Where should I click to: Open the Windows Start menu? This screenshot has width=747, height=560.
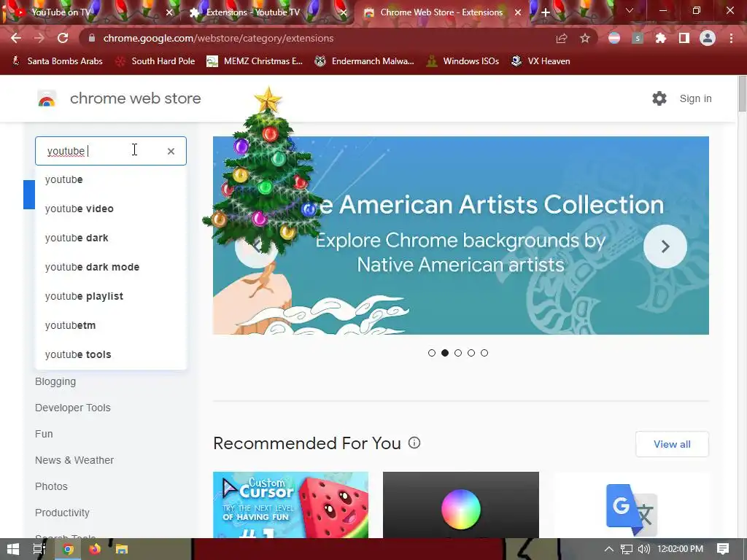(x=13, y=549)
